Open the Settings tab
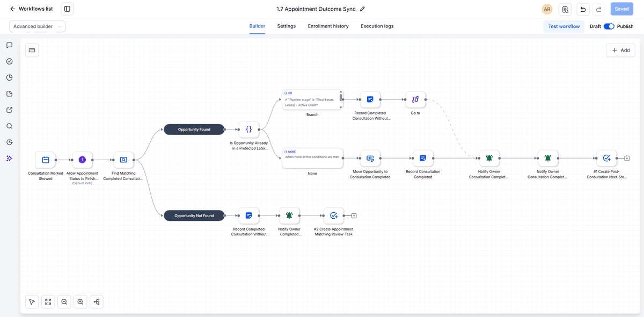Screen dimensions: 644x317 287,26
